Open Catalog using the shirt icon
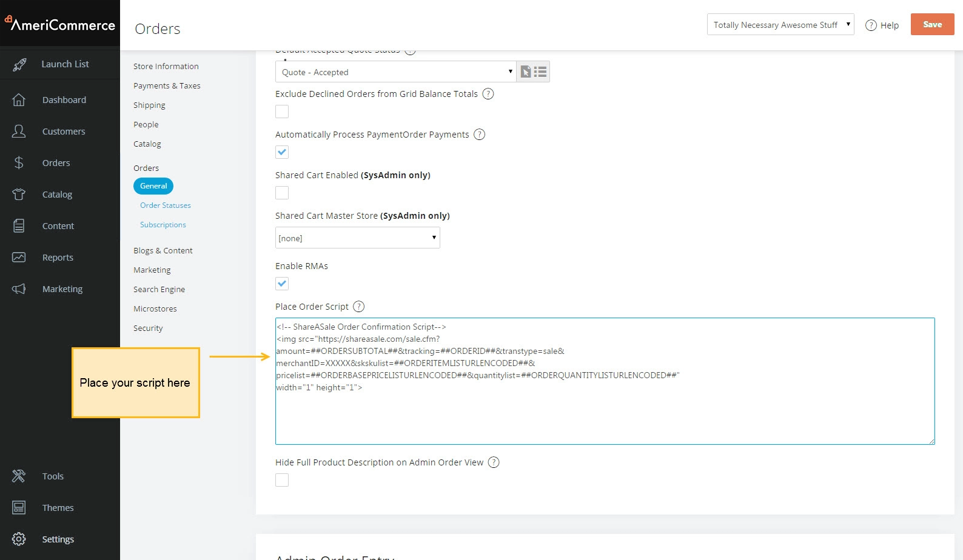This screenshot has width=963, height=560. click(x=19, y=195)
